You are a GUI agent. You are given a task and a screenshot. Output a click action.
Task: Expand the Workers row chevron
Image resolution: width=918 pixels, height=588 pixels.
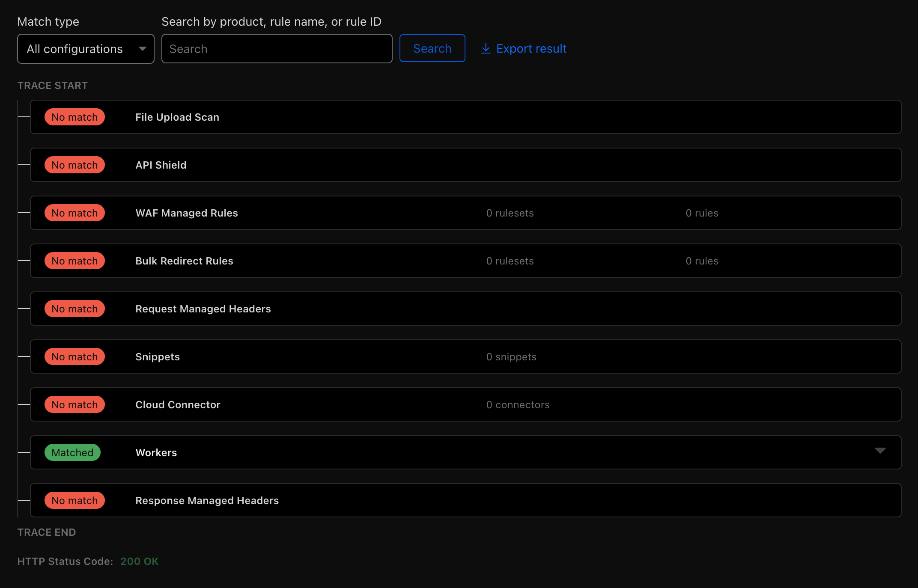click(x=880, y=451)
